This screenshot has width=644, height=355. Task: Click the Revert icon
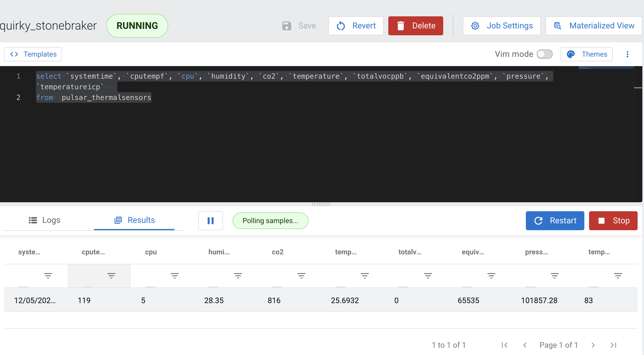[340, 26]
